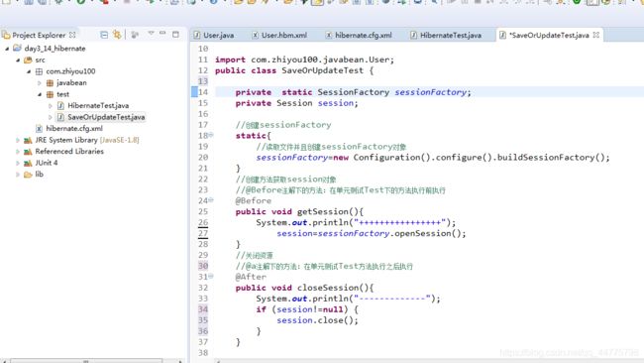Select the src source folder label
Image resolution: width=644 pixels, height=363 pixels.
40,60
